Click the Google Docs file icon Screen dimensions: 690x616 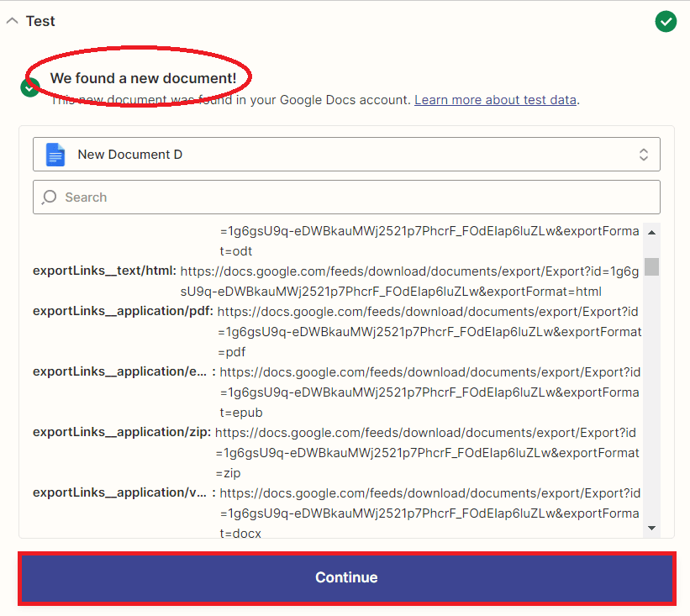pyautogui.click(x=55, y=155)
